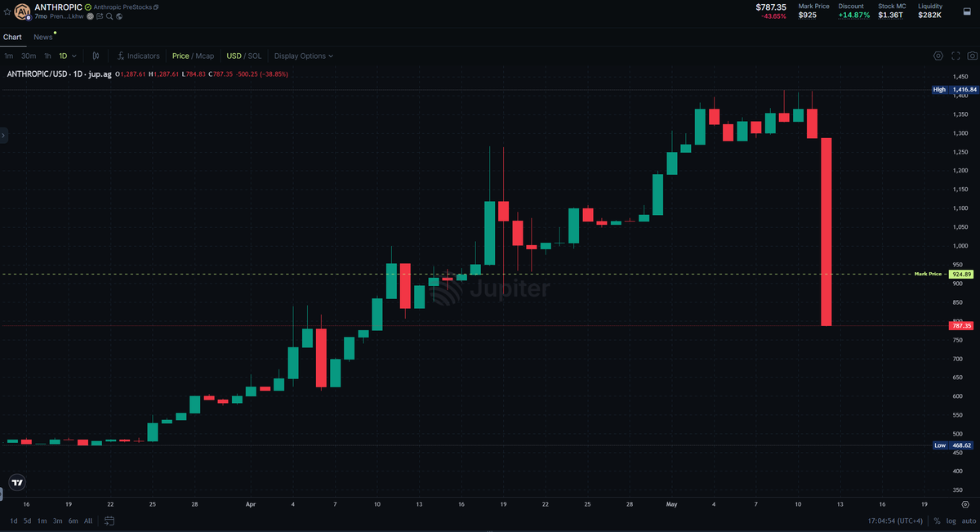Click the Low 468.62 price label

pos(954,445)
